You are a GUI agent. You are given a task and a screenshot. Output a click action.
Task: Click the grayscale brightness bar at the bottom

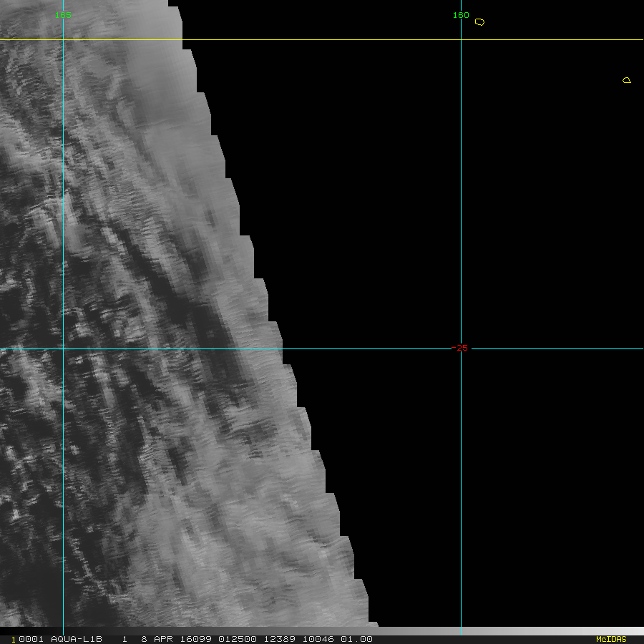(322, 631)
